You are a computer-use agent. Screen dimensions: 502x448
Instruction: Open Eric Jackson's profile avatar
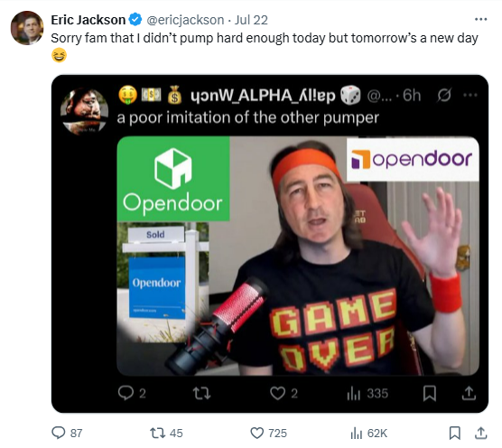coord(27,28)
